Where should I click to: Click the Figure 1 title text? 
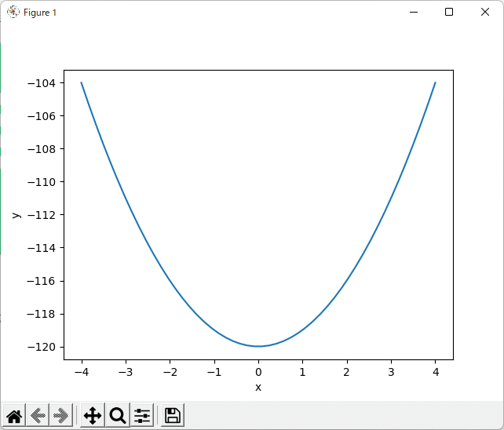[40, 13]
